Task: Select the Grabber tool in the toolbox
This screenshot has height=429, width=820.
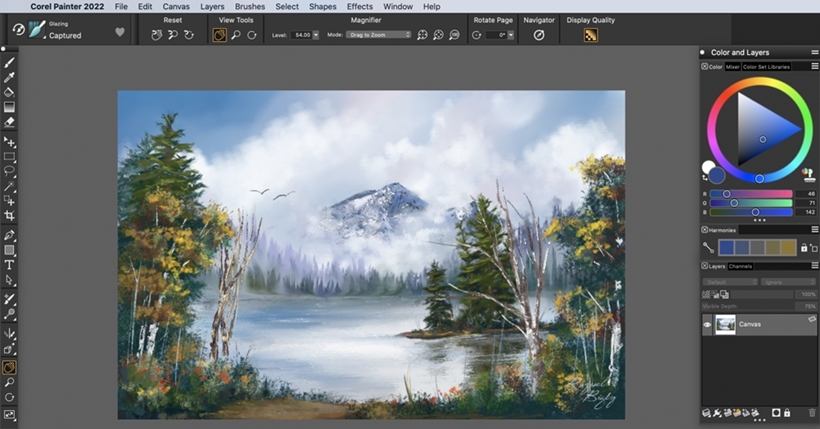Action: [x=9, y=368]
